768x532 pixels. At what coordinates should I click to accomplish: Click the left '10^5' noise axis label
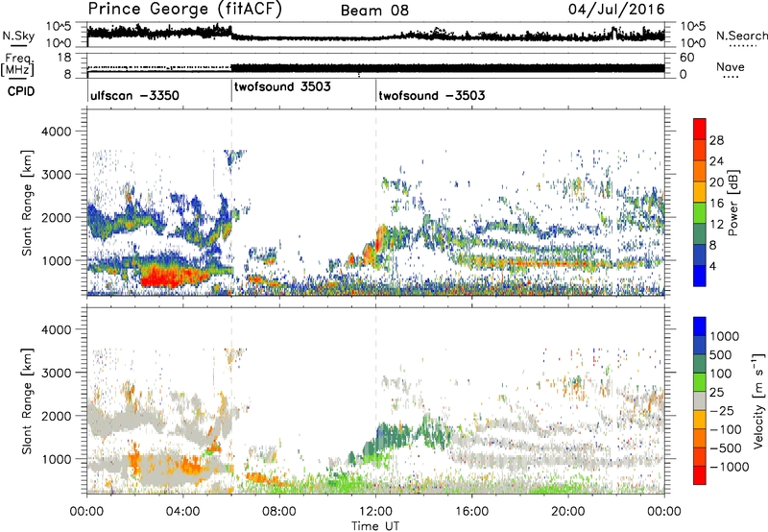[x=60, y=27]
